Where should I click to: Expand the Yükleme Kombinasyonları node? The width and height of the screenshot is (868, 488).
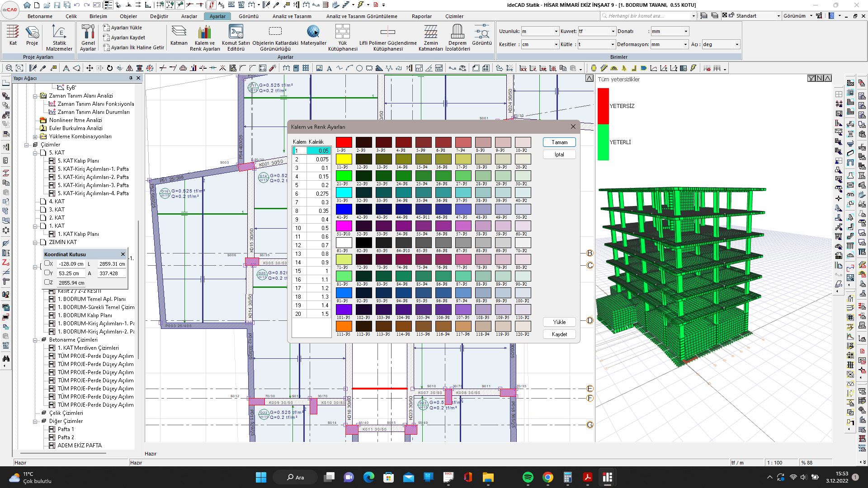tap(35, 137)
